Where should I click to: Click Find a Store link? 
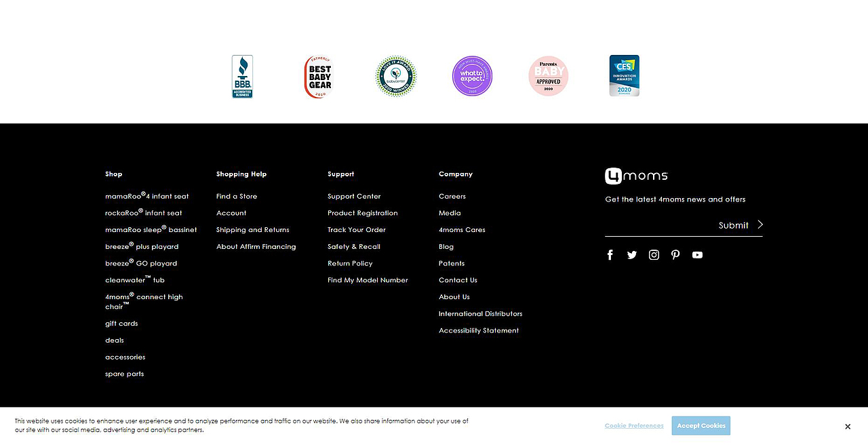tap(237, 196)
